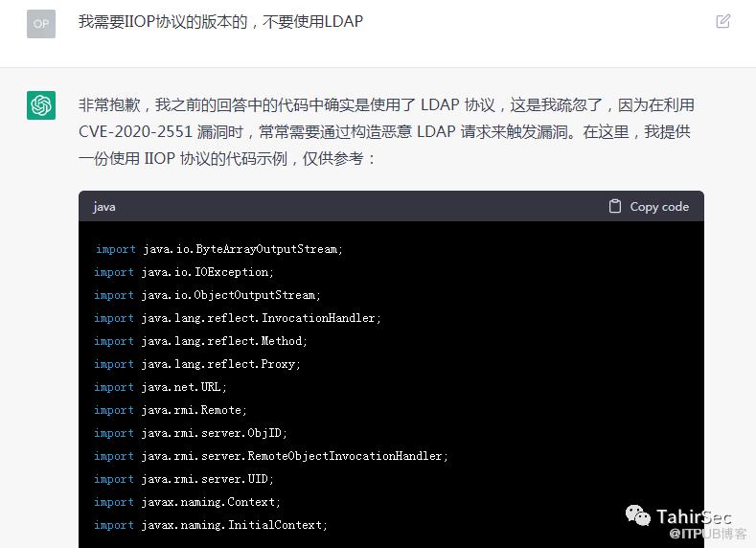The height and width of the screenshot is (548, 756).
Task: Click the user message about the IIOP protocol
Action: (x=220, y=22)
